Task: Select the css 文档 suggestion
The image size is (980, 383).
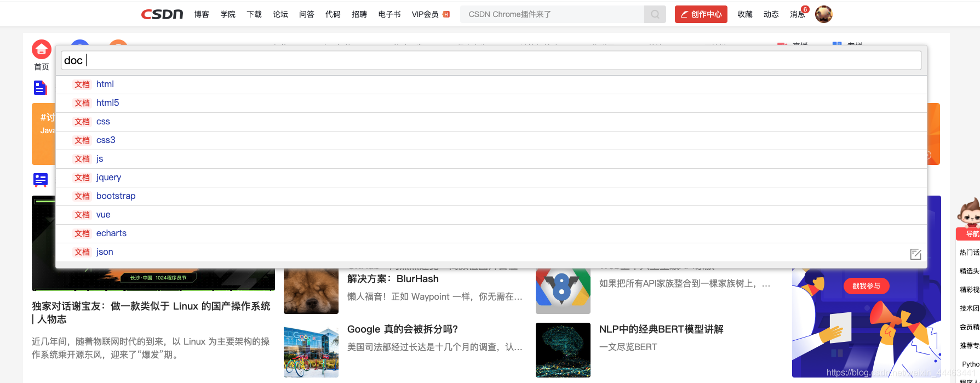Action: (491, 122)
